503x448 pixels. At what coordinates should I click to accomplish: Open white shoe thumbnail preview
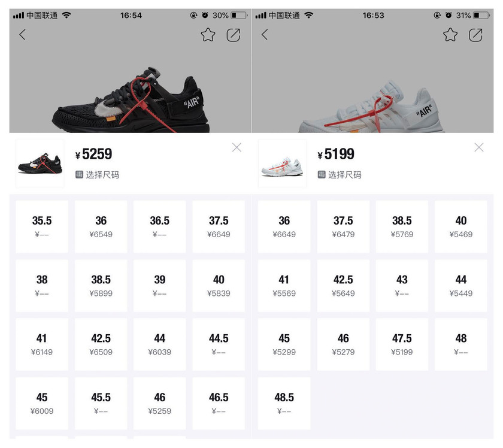(x=282, y=164)
